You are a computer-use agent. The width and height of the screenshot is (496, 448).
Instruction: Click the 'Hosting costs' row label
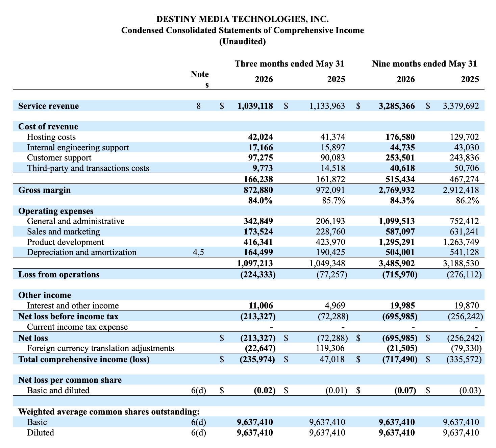(x=51, y=137)
